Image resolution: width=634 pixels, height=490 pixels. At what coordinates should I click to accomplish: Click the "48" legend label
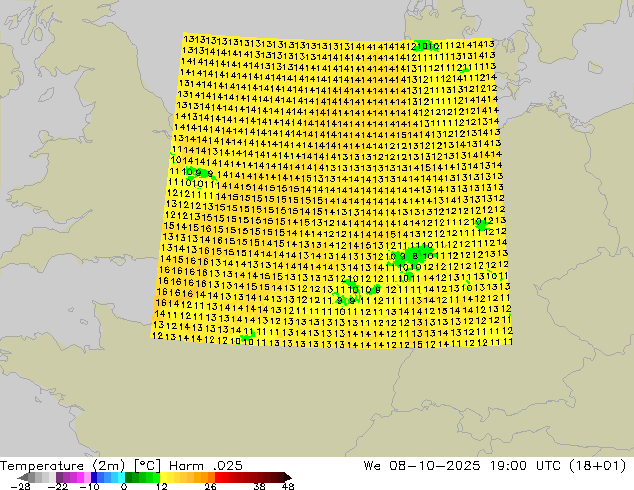[288, 486]
